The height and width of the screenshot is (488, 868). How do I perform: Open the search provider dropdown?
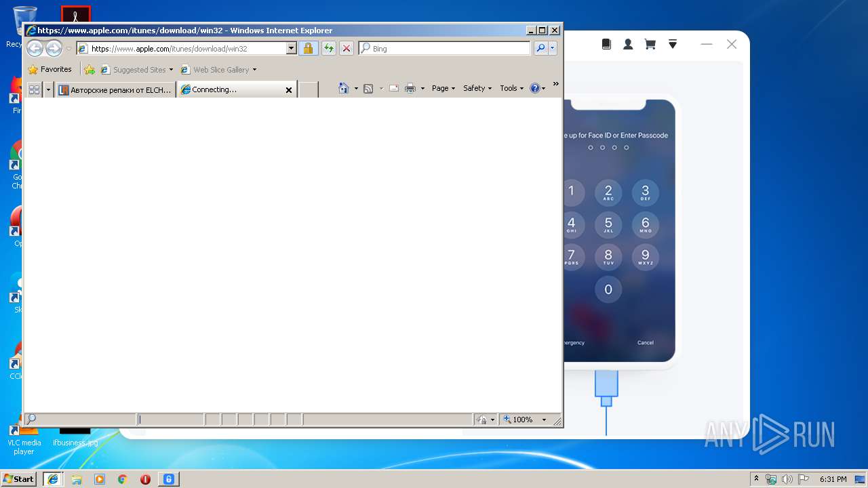(x=553, y=48)
